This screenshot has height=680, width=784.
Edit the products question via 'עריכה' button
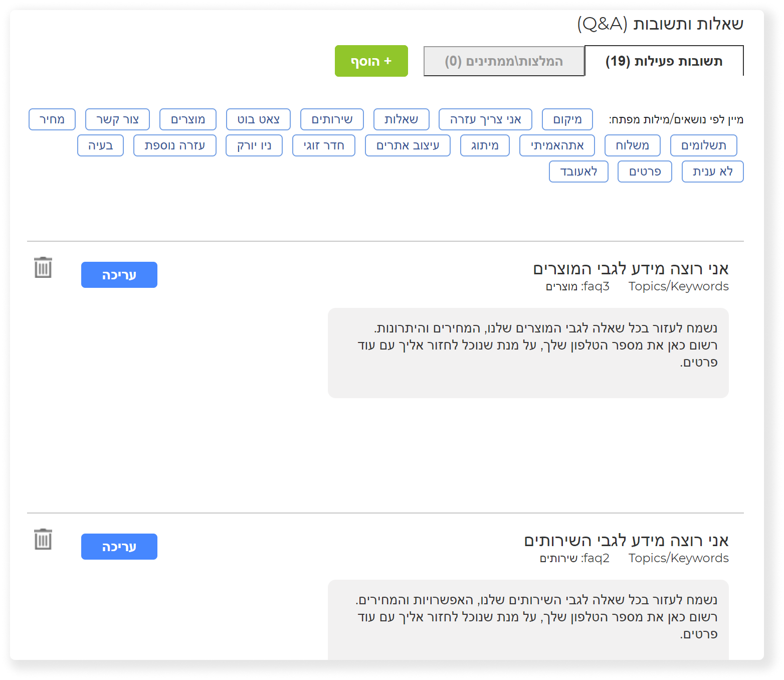point(119,275)
